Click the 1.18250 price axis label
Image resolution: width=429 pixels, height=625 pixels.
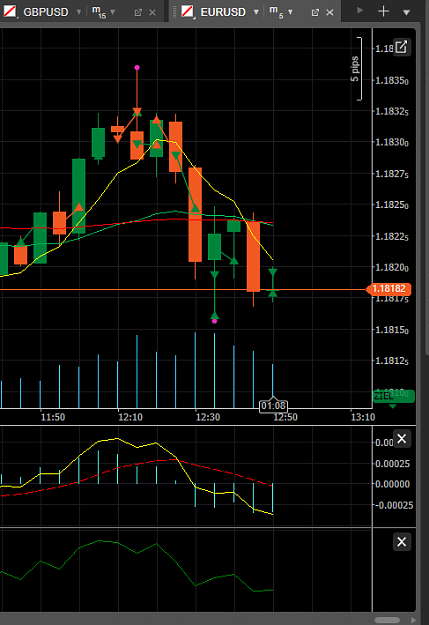click(392, 205)
